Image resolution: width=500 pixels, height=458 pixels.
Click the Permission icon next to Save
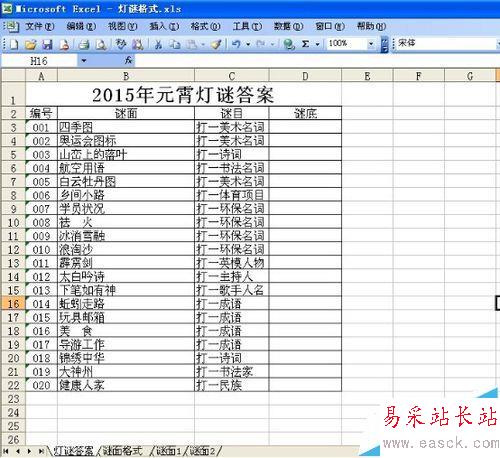click(64, 44)
